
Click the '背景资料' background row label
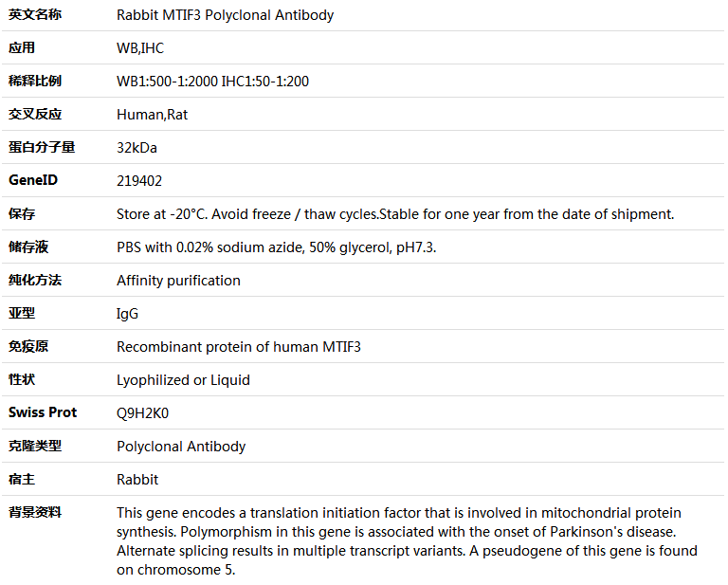point(35,512)
